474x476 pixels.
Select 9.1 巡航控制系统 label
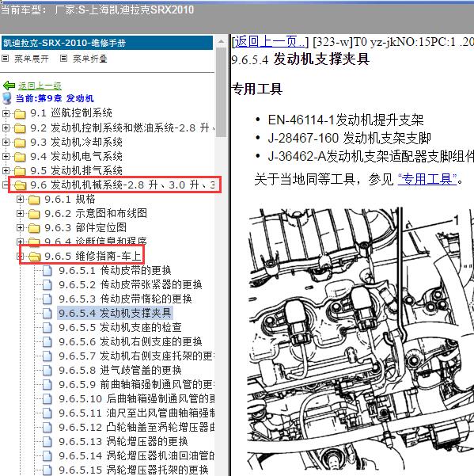71,113
